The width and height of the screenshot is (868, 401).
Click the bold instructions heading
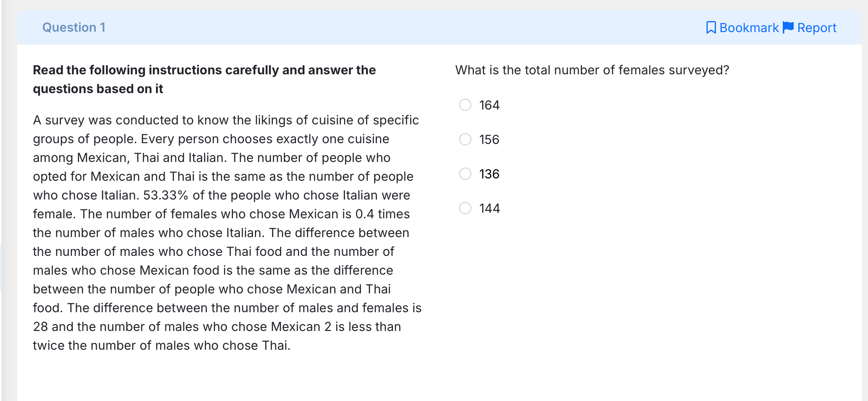pos(204,79)
